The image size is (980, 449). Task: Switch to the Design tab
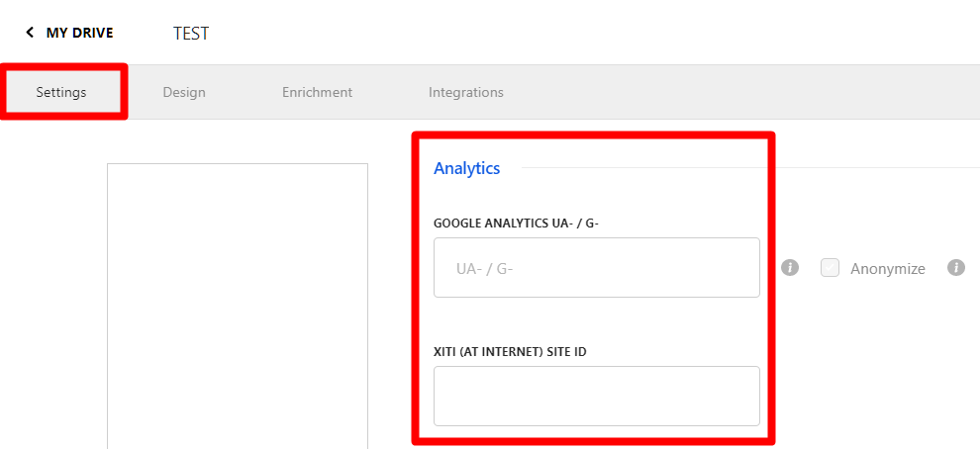pos(184,92)
